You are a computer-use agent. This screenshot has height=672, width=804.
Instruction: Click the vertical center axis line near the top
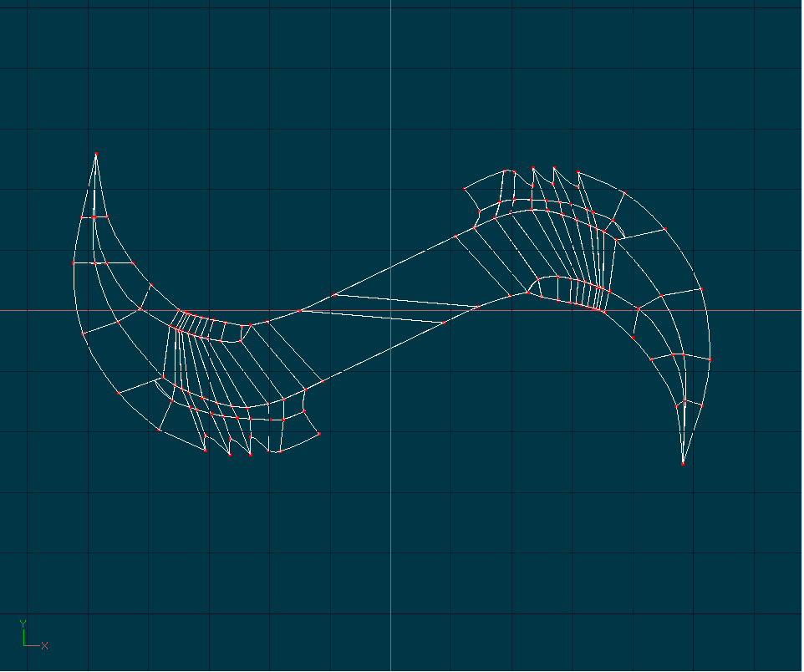pos(391,50)
